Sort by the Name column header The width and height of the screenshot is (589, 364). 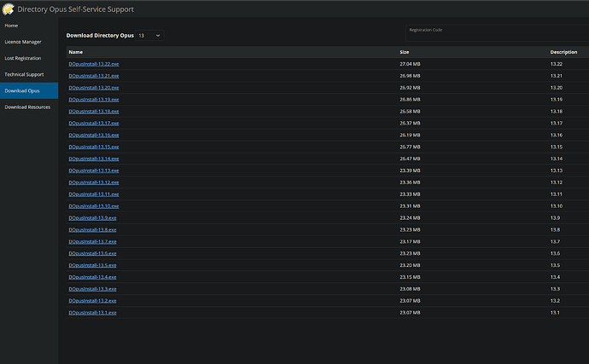pyautogui.click(x=75, y=52)
